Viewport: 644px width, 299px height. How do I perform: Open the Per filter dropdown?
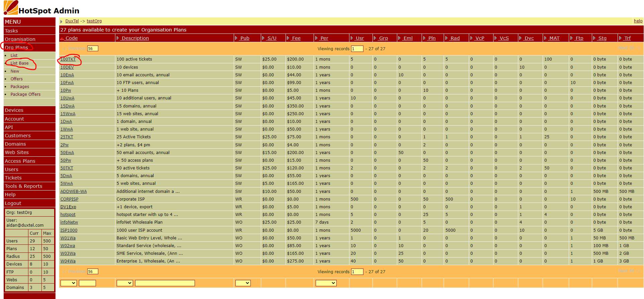[326, 283]
